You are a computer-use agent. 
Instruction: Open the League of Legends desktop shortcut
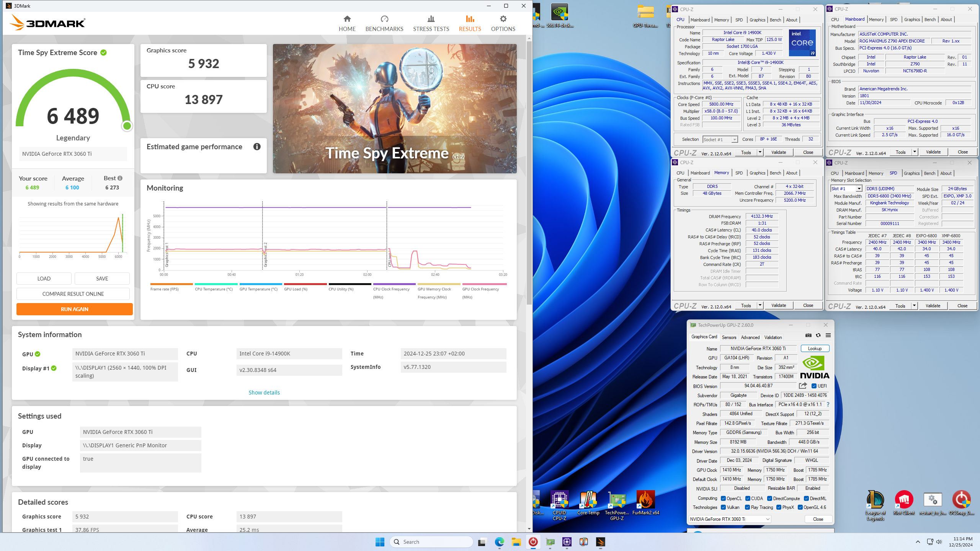875,505
